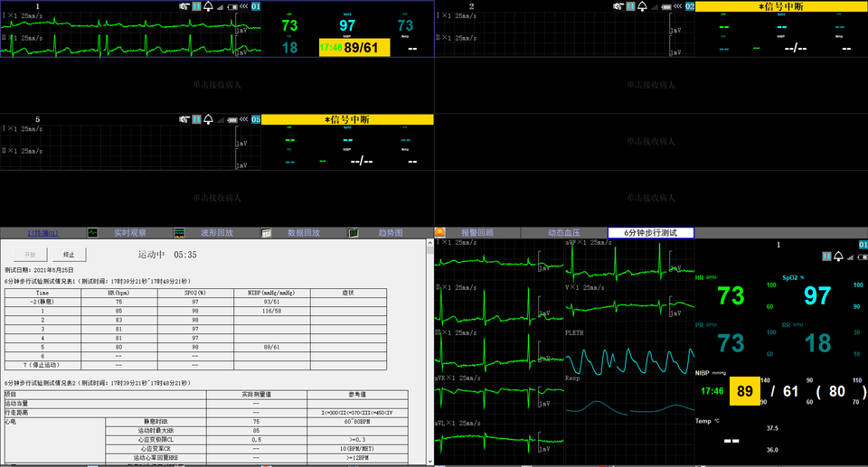Click the trend graph icon
Image resolution: width=868 pixels, height=467 pixels.
coord(354,233)
